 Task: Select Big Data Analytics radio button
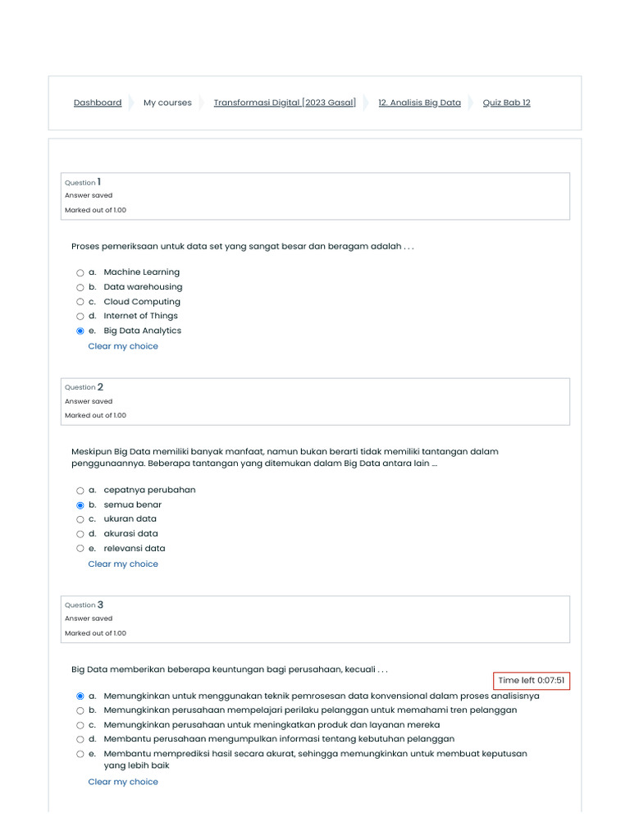(x=80, y=331)
